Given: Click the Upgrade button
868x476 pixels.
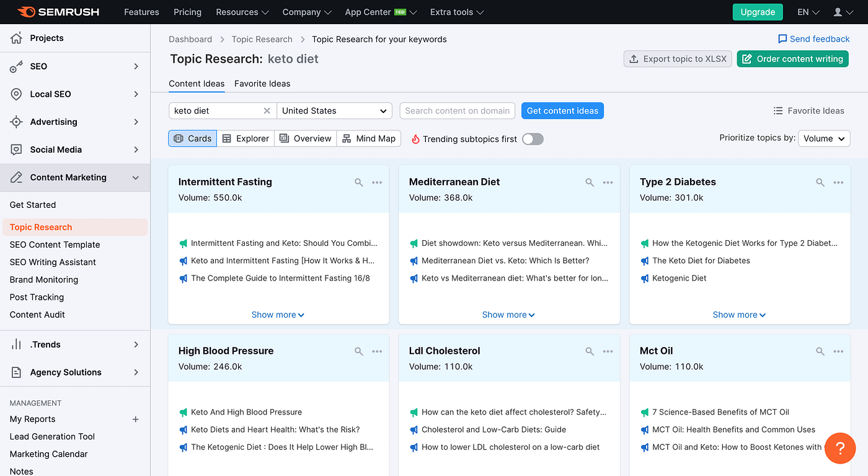Looking at the screenshot, I should [758, 12].
